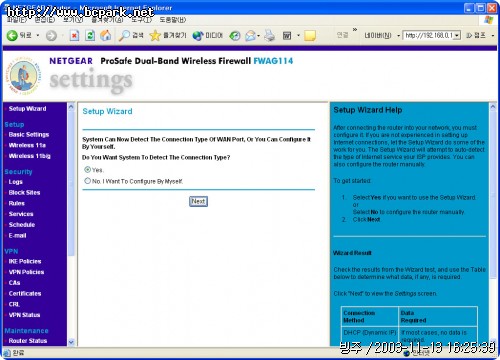The height and width of the screenshot is (360, 500).
Task: Click sidebar scrollbar up arrow
Action: coord(71,107)
